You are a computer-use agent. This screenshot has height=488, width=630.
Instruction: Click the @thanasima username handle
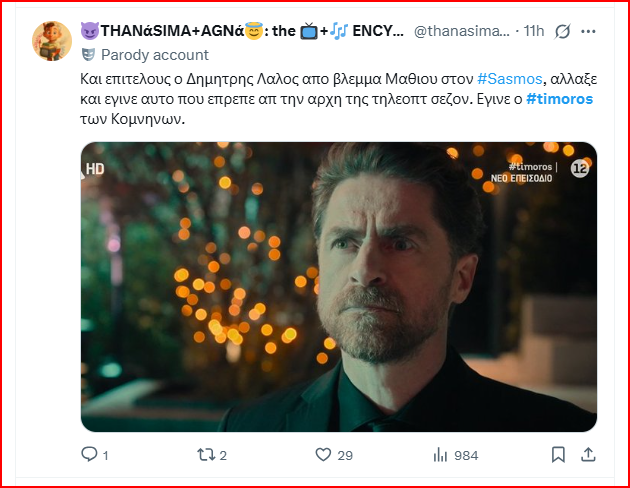coord(462,31)
